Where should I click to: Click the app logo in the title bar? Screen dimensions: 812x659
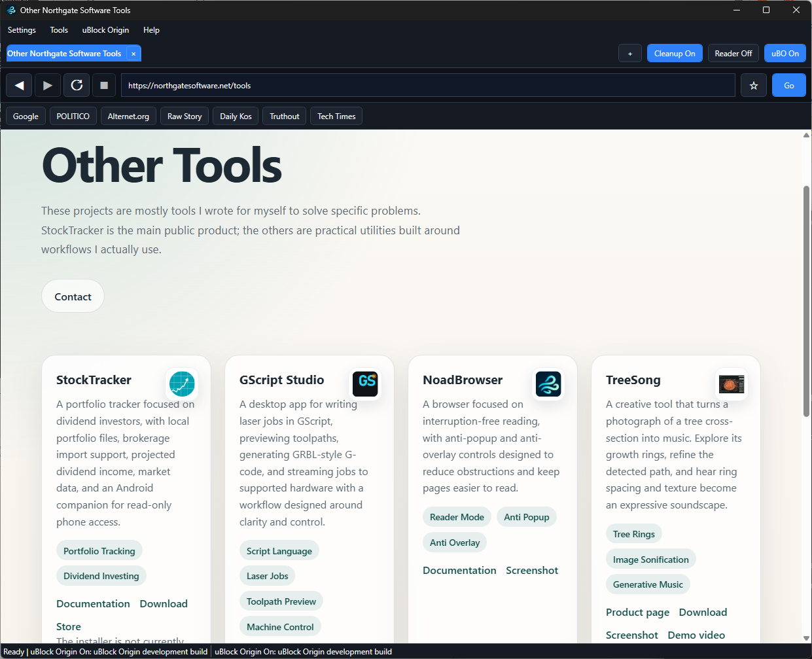[11, 10]
